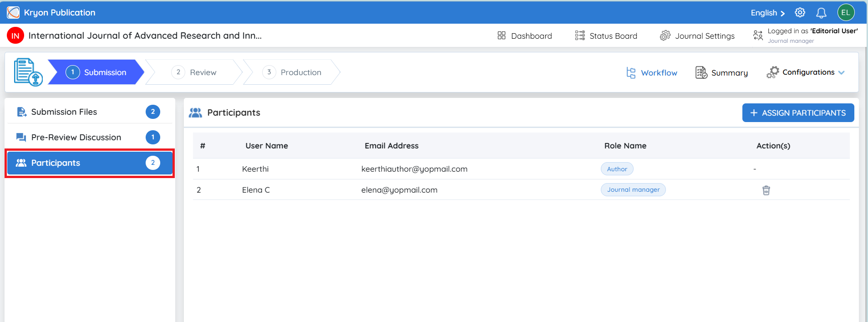Screen dimensions: 868x322
Task: Open the Logged in as role switcher
Action: pos(806,36)
